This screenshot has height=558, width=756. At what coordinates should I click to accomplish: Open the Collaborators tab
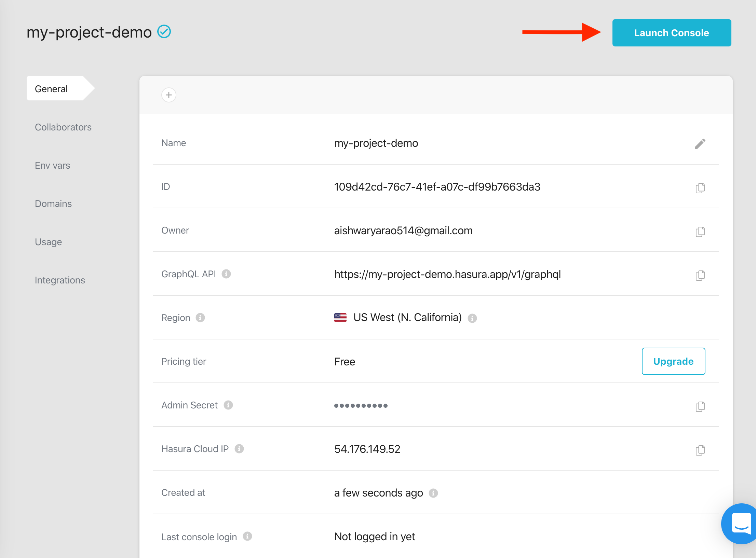[63, 127]
